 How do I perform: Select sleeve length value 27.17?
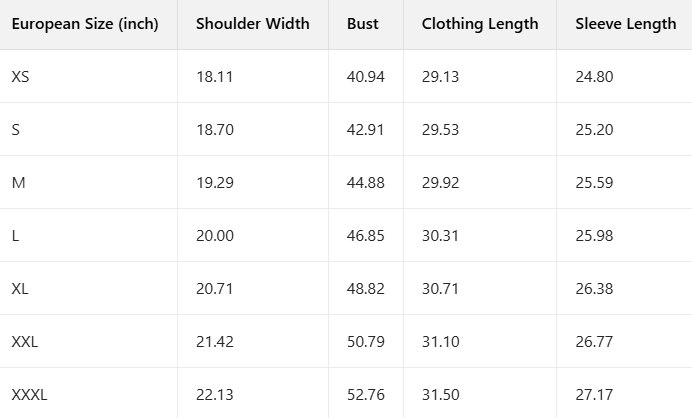pyautogui.click(x=594, y=395)
